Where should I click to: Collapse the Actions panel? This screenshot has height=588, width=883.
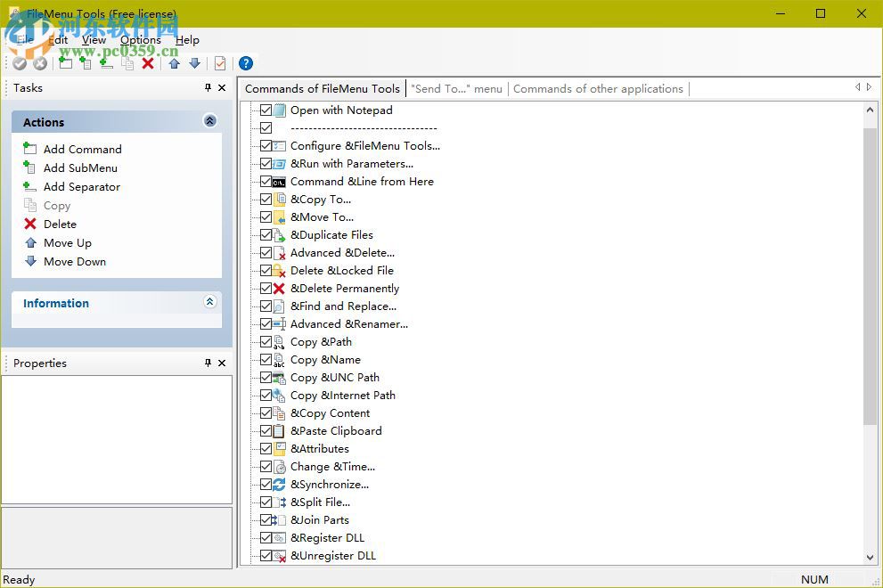pyautogui.click(x=210, y=121)
